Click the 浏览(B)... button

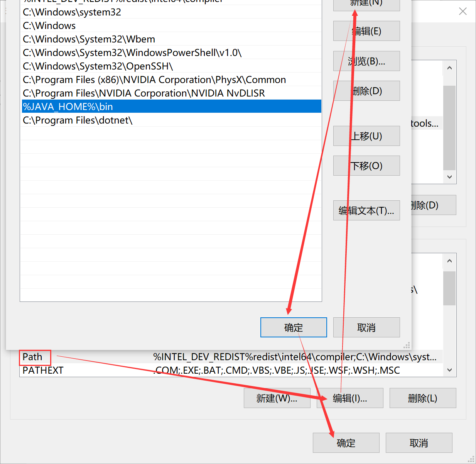pyautogui.click(x=366, y=61)
